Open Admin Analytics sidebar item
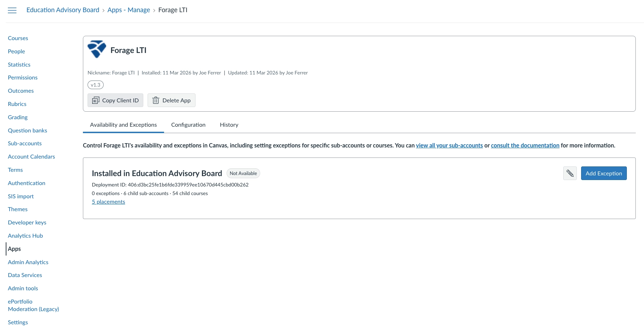Viewport: 644px width, 330px height. tap(28, 262)
